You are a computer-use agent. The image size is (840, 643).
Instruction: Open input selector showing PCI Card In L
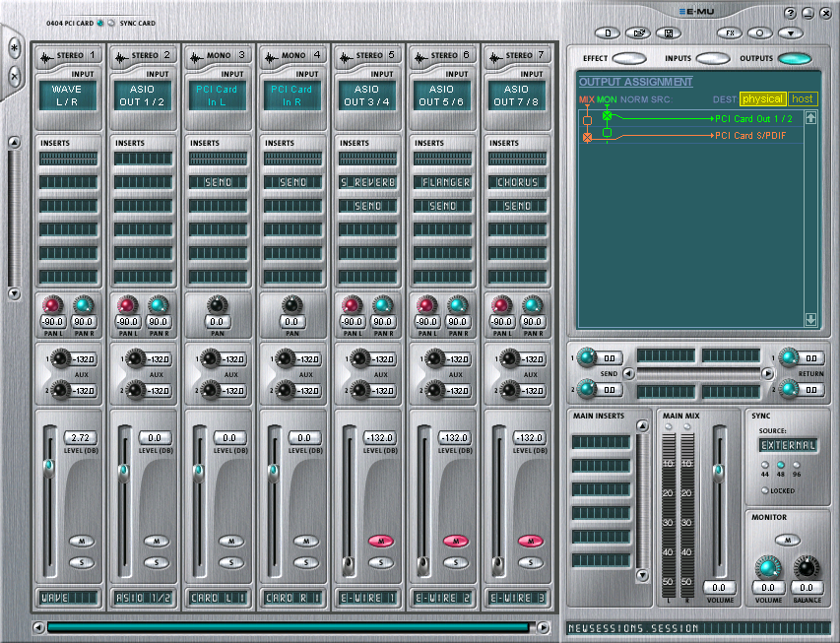pos(217,96)
